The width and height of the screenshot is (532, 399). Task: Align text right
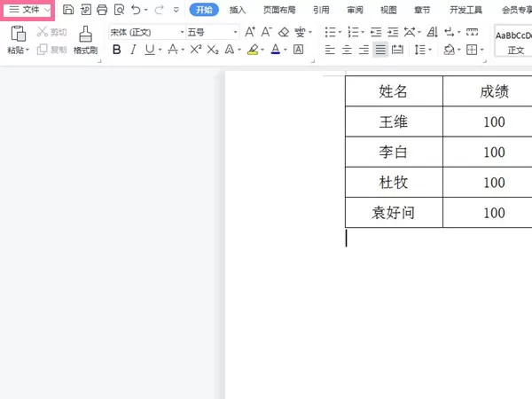[364, 50]
